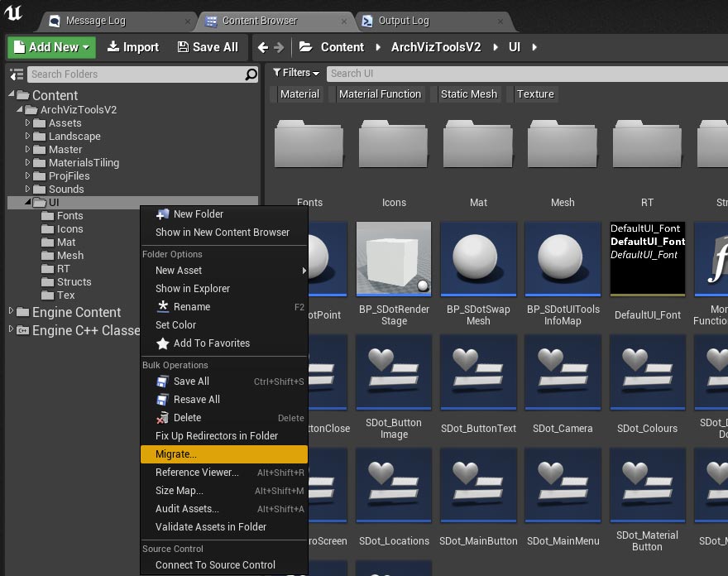
Task: Expand the New Asset submenu
Action: tap(225, 271)
